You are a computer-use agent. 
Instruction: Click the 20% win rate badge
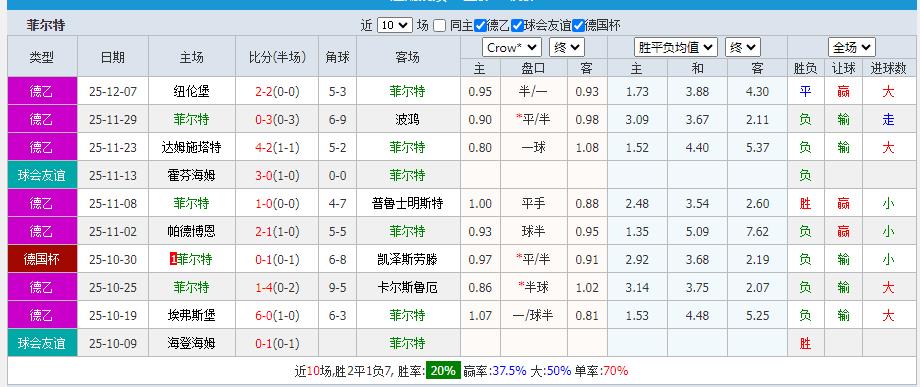443,371
